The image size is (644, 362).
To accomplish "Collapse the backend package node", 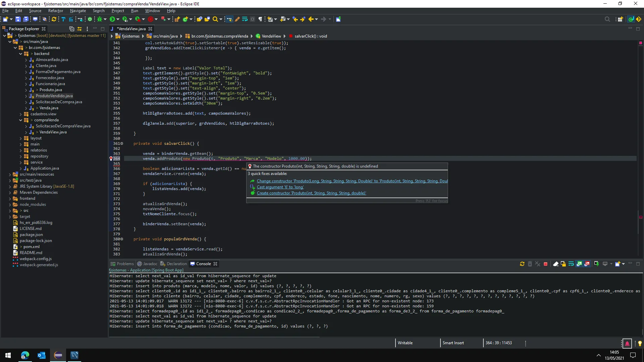I will tap(21, 54).
